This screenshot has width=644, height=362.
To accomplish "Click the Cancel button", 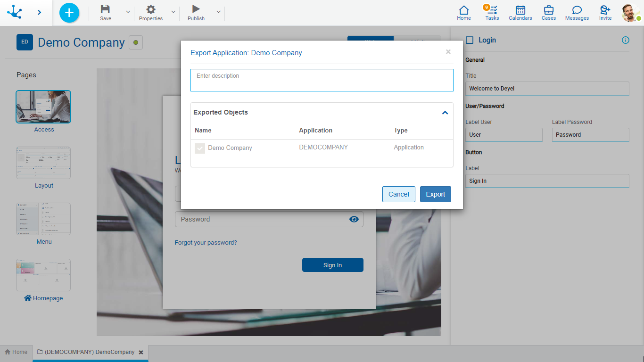I will [x=399, y=194].
